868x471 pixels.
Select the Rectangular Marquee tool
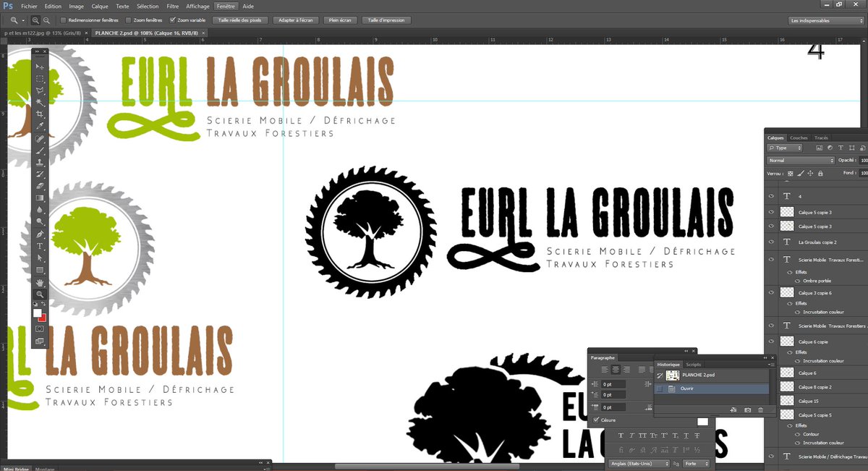[x=40, y=78]
